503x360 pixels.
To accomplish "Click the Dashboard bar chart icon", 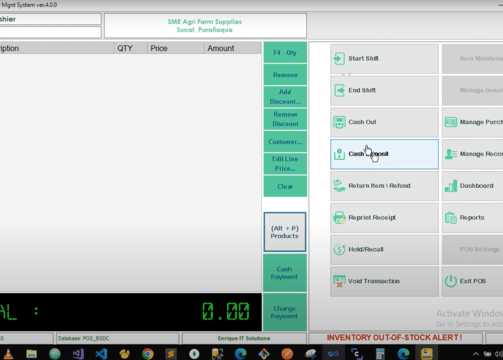I will 451,186.
